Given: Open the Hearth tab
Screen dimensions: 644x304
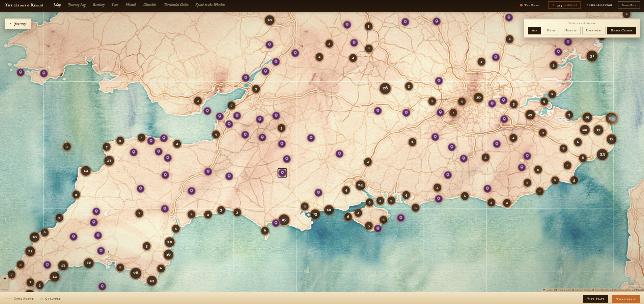Looking at the screenshot, I should [131, 5].
